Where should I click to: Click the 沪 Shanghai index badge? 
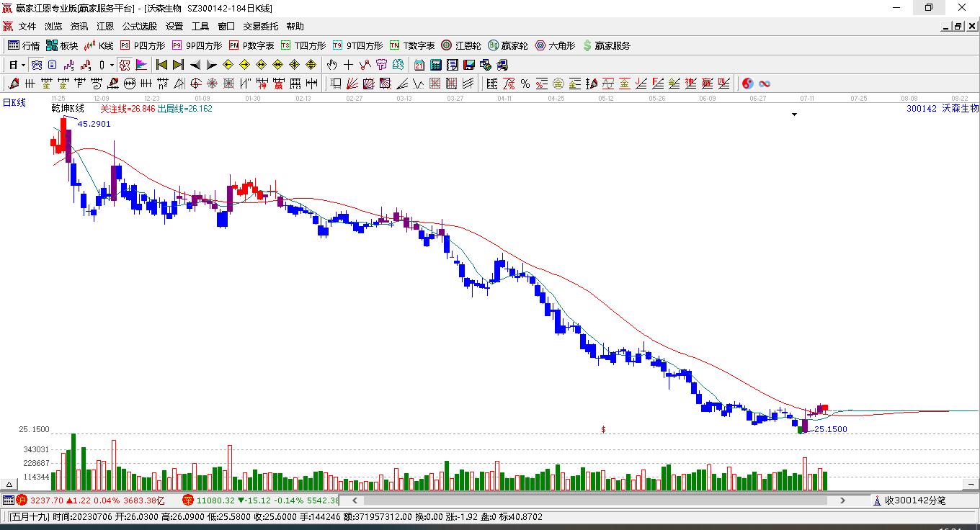(x=22, y=500)
